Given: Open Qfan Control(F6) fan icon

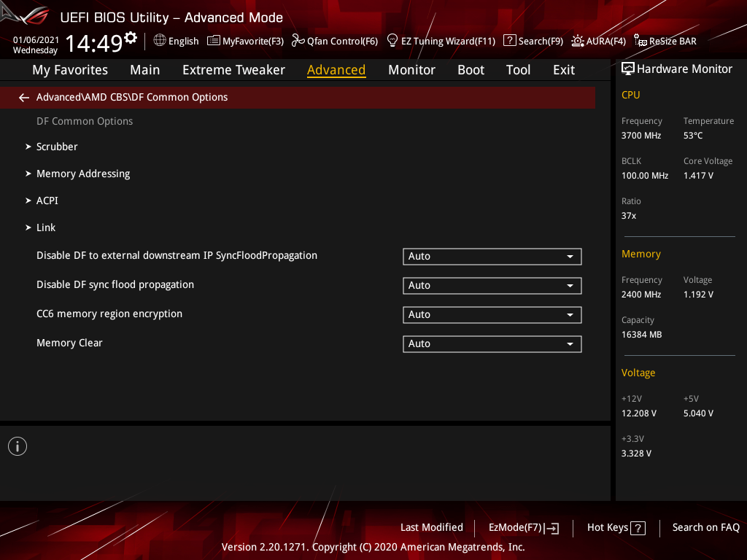Looking at the screenshot, I should pyautogui.click(x=298, y=41).
